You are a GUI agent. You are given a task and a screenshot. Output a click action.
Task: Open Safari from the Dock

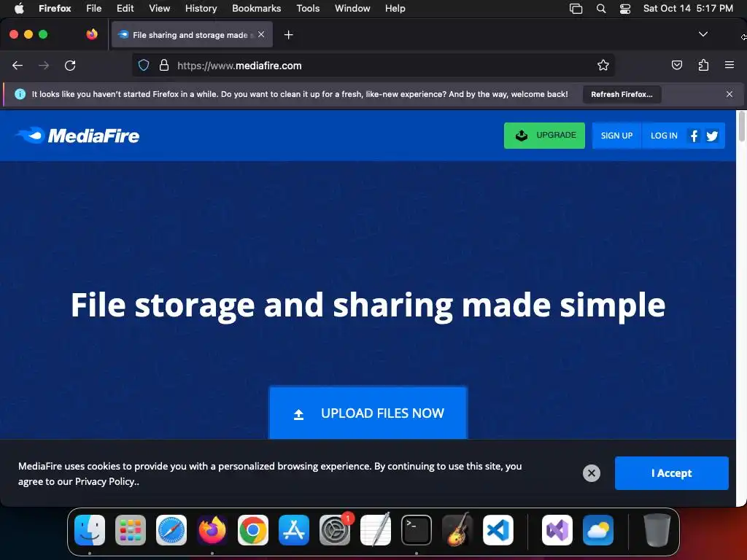[x=171, y=530]
